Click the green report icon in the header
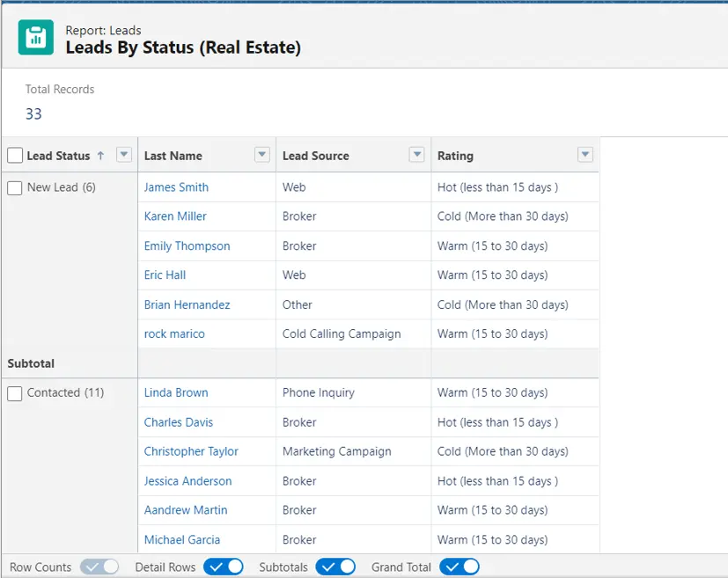This screenshot has width=728, height=578. [36, 38]
